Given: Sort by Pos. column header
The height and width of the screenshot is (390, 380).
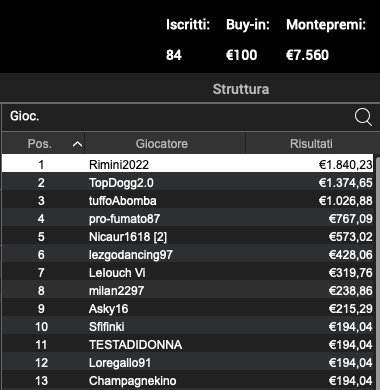Looking at the screenshot, I should (43, 143).
